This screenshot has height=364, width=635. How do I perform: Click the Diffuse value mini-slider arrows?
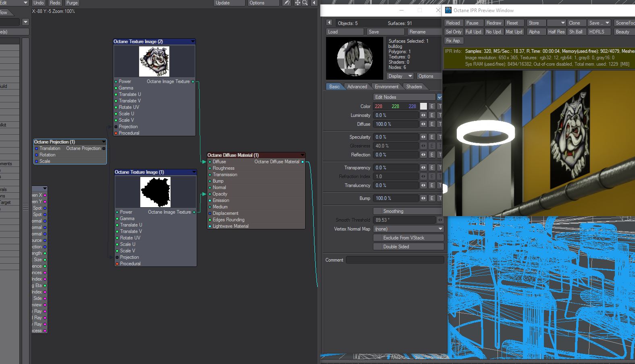click(x=423, y=124)
